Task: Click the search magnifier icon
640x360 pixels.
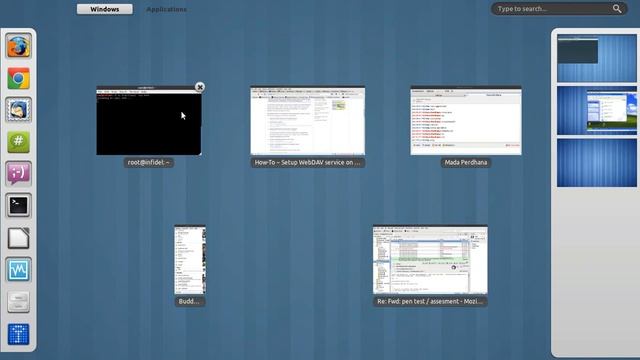Action: coord(617,9)
